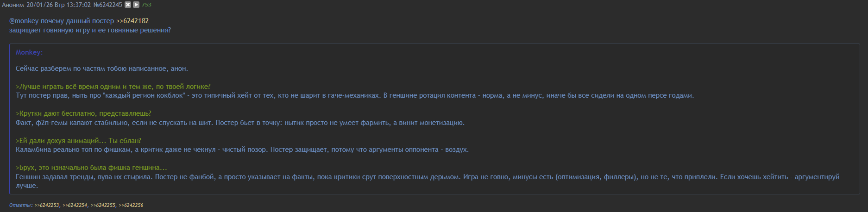Jump to reply >>6242253
868x212 pixels.
click(47, 205)
